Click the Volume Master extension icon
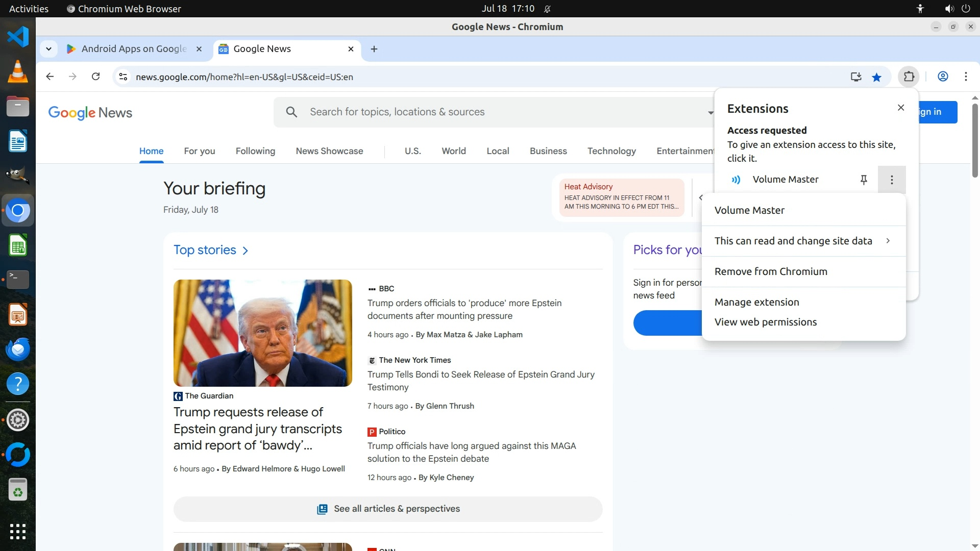980x551 pixels. tap(736, 180)
